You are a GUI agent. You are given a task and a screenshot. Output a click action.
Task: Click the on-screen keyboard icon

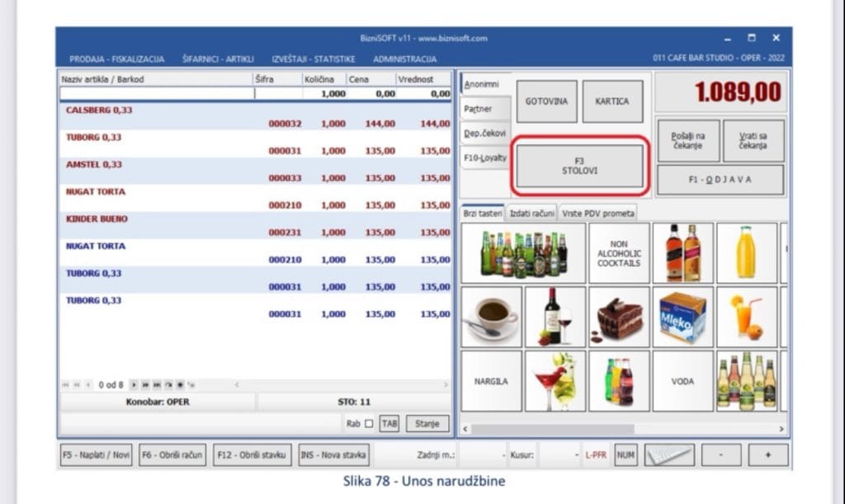(x=669, y=455)
